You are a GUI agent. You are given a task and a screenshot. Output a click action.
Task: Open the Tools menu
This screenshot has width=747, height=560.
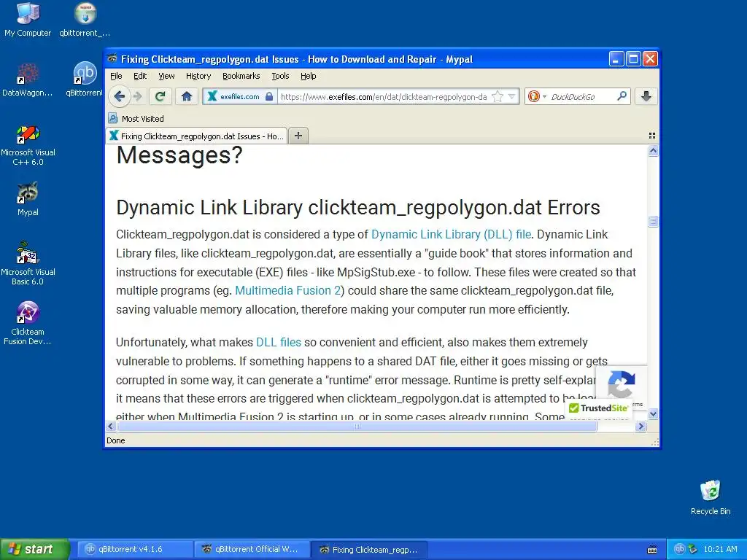tap(280, 76)
